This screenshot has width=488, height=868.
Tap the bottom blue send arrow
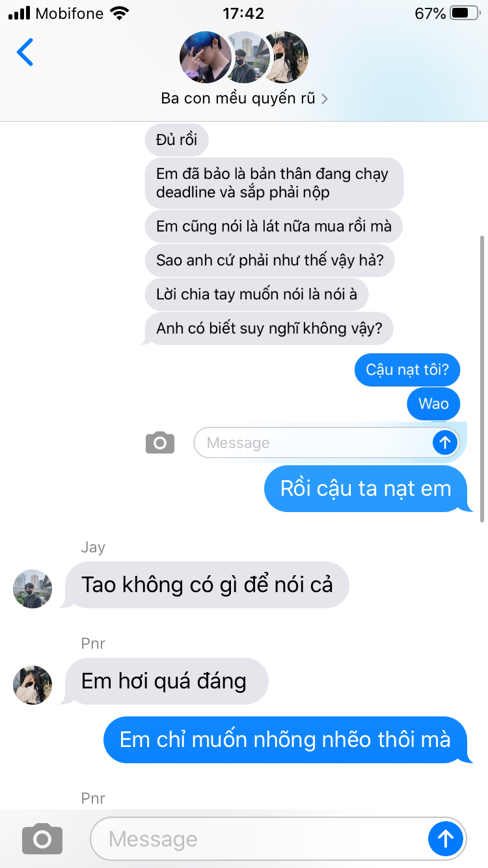click(x=445, y=839)
